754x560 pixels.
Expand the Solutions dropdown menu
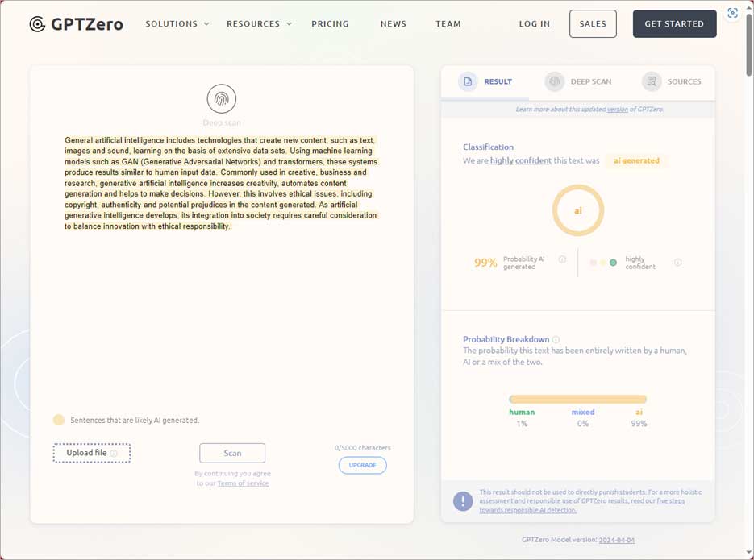[177, 24]
